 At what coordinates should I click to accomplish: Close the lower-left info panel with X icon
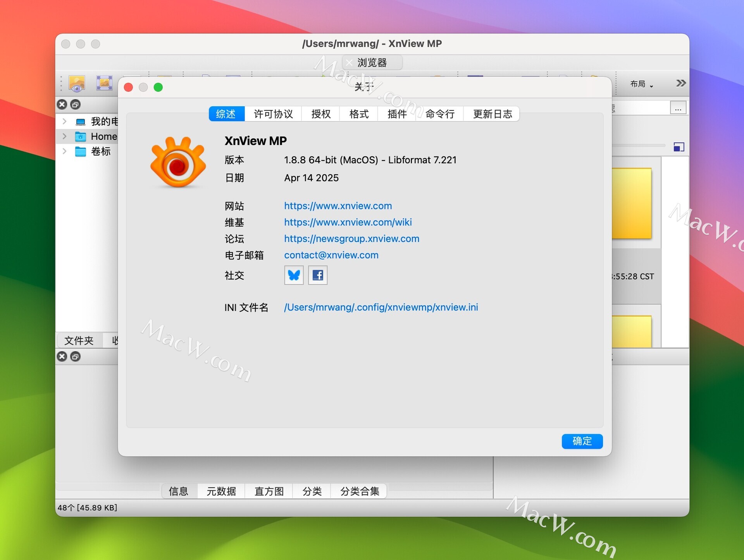pyautogui.click(x=62, y=356)
